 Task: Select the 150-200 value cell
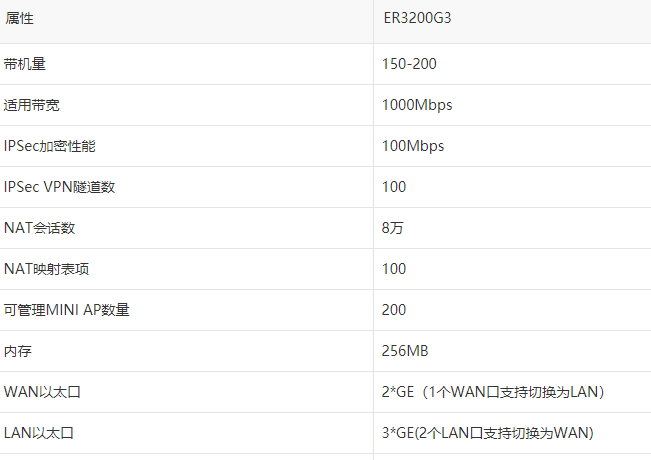tap(409, 64)
